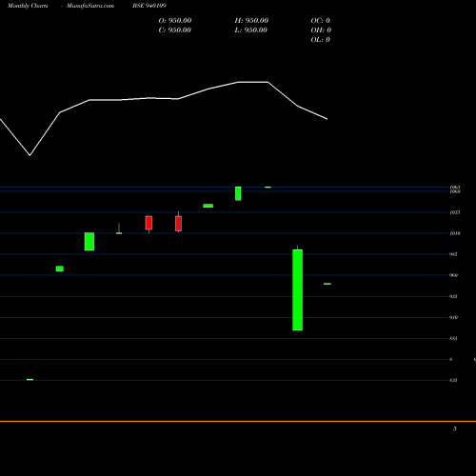
Task: Click the 885 price axis label
Action: (453, 338)
